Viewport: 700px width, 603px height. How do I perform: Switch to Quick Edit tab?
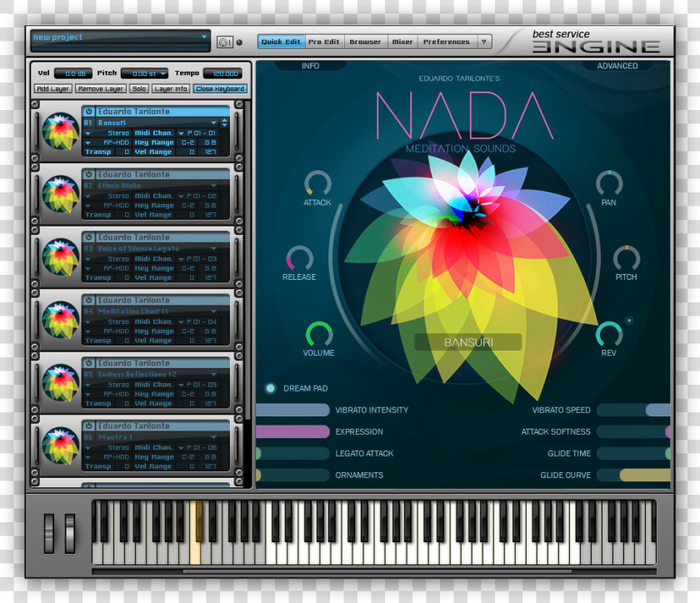pos(281,42)
